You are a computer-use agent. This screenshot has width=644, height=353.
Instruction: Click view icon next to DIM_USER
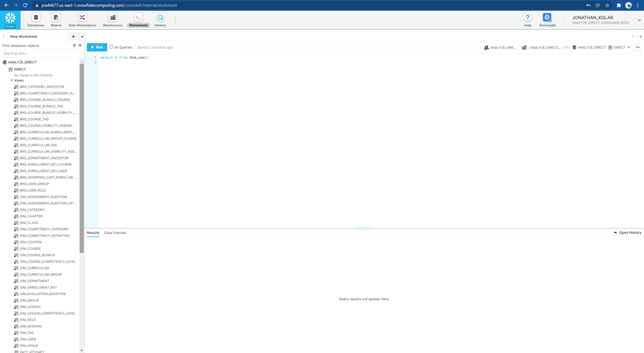[x=17, y=339]
